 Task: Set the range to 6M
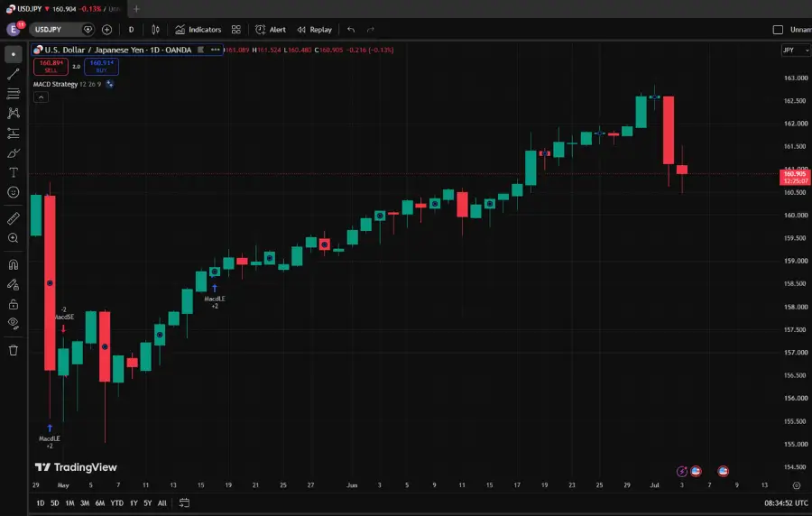[100, 502]
